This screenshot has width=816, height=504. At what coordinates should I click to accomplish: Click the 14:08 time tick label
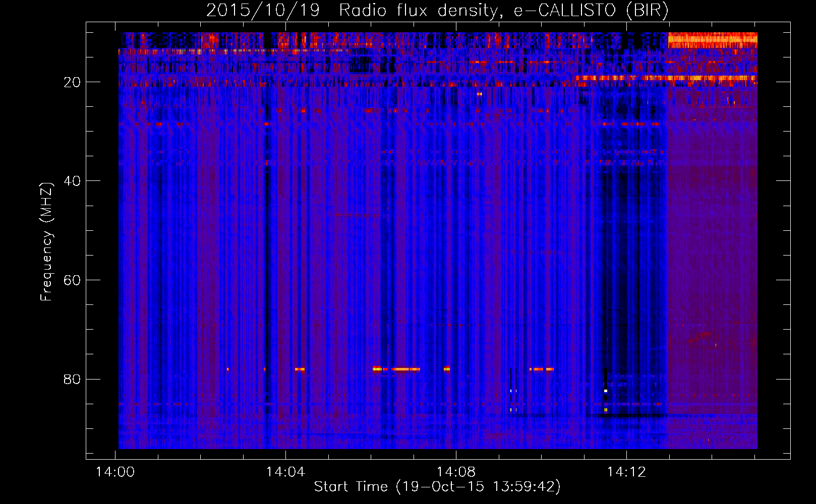point(456,472)
